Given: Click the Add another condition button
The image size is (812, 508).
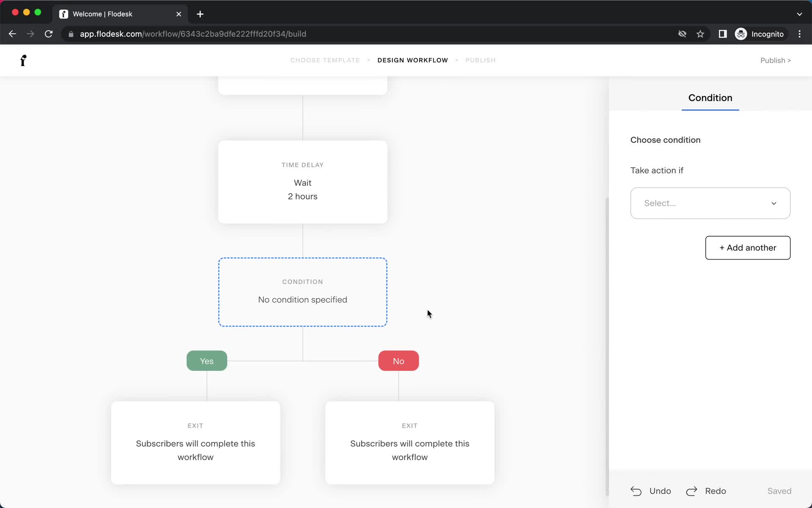Looking at the screenshot, I should (748, 248).
